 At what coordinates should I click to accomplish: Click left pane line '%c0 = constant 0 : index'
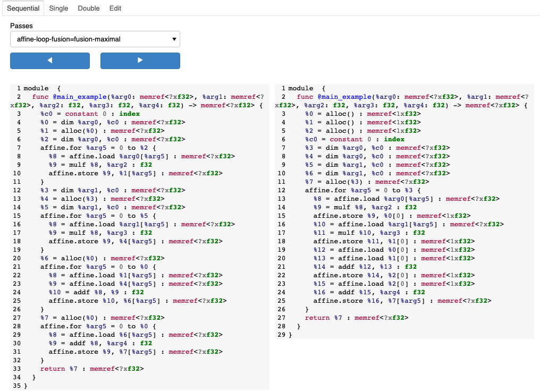[x=90, y=114]
